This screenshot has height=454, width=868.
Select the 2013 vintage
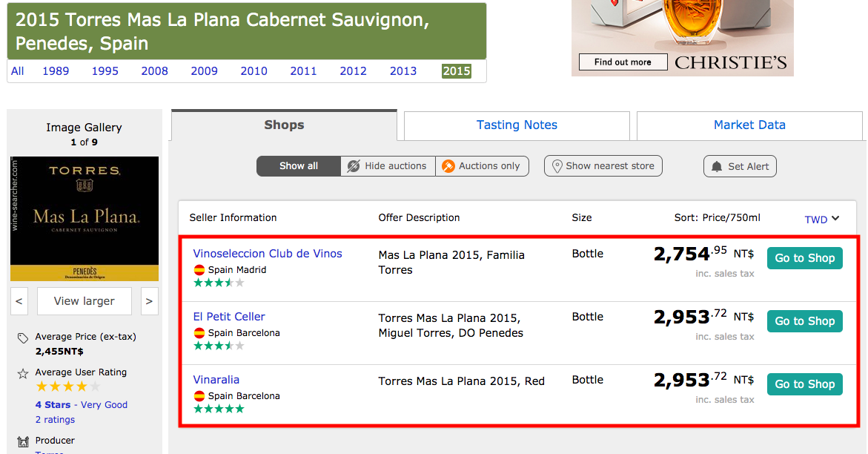(x=403, y=71)
